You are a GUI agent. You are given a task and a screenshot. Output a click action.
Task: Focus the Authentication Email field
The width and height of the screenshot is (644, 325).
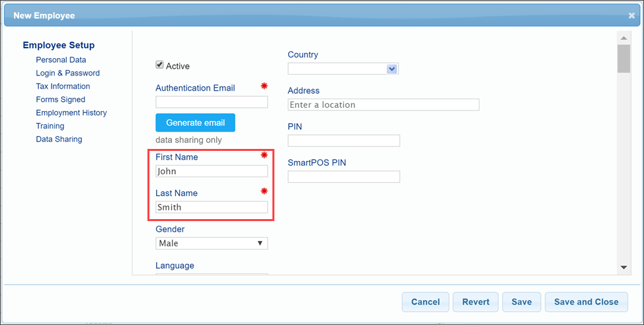212,102
